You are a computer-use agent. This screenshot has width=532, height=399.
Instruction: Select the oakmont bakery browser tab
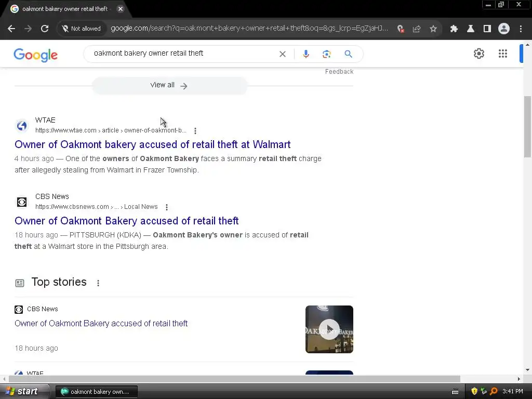click(66, 9)
